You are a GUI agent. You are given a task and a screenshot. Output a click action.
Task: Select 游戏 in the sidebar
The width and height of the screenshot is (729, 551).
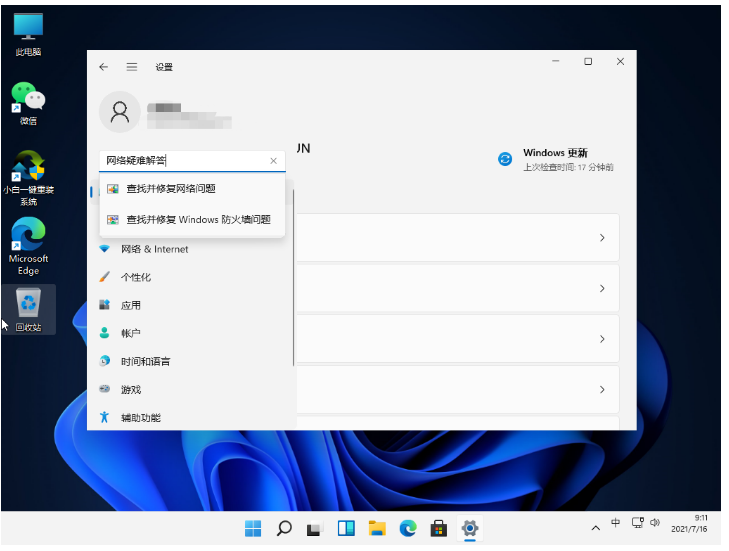click(x=131, y=389)
